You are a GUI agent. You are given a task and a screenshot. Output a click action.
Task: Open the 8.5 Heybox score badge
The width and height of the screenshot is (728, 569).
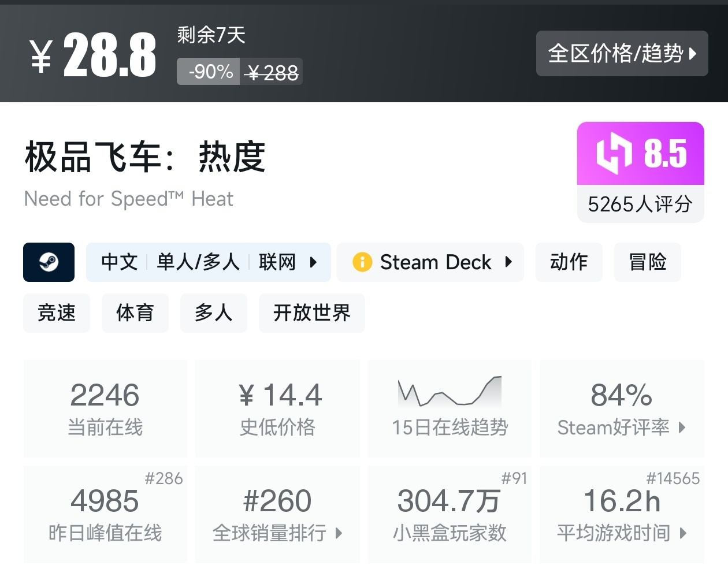[641, 153]
